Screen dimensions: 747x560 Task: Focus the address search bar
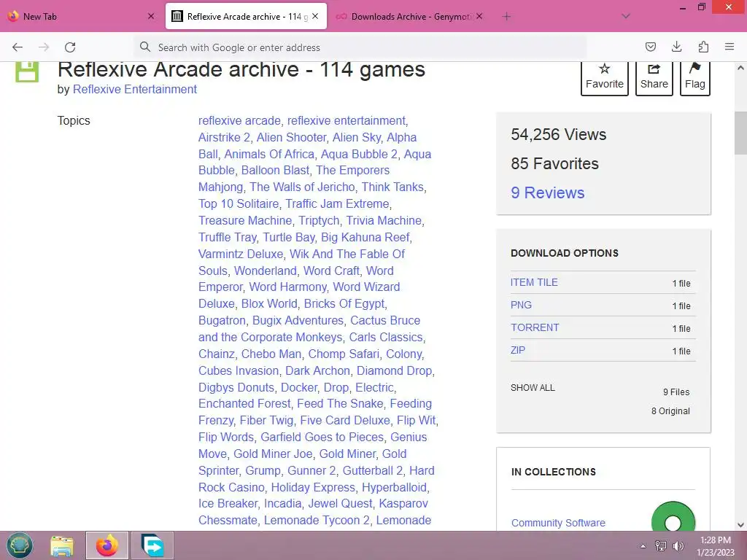(360, 47)
